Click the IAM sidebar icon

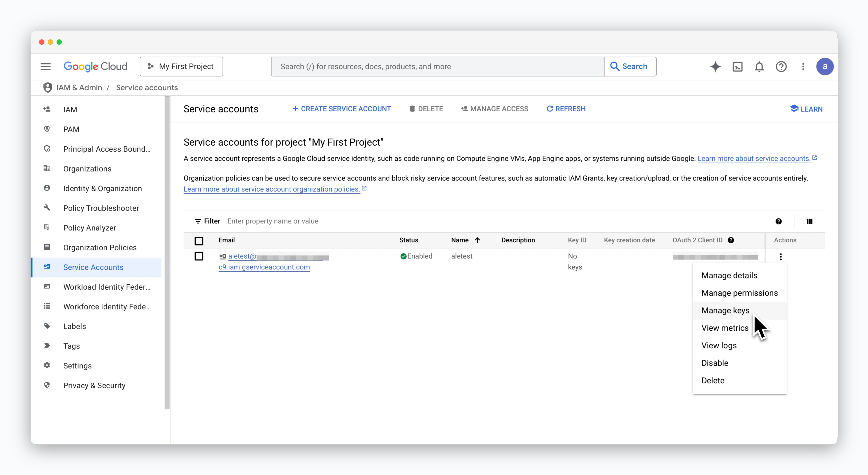tap(47, 110)
